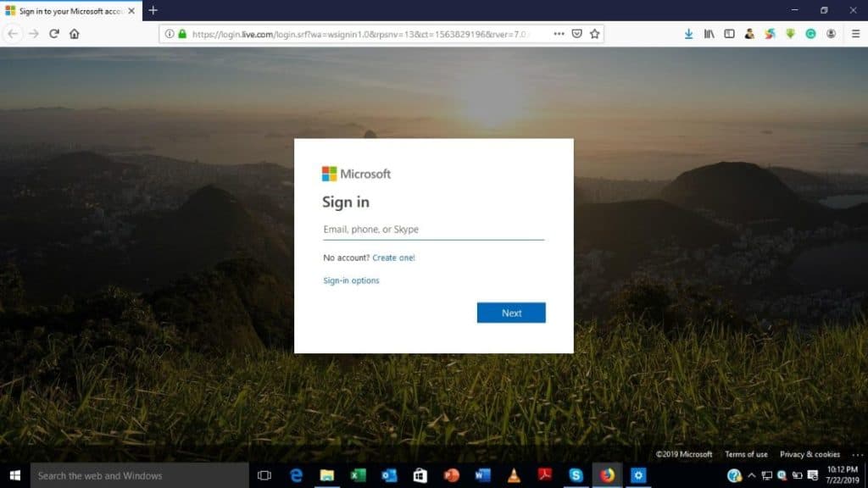Screen dimensions: 868x488
Task: Open the Firefox downloads panel
Action: [688, 34]
